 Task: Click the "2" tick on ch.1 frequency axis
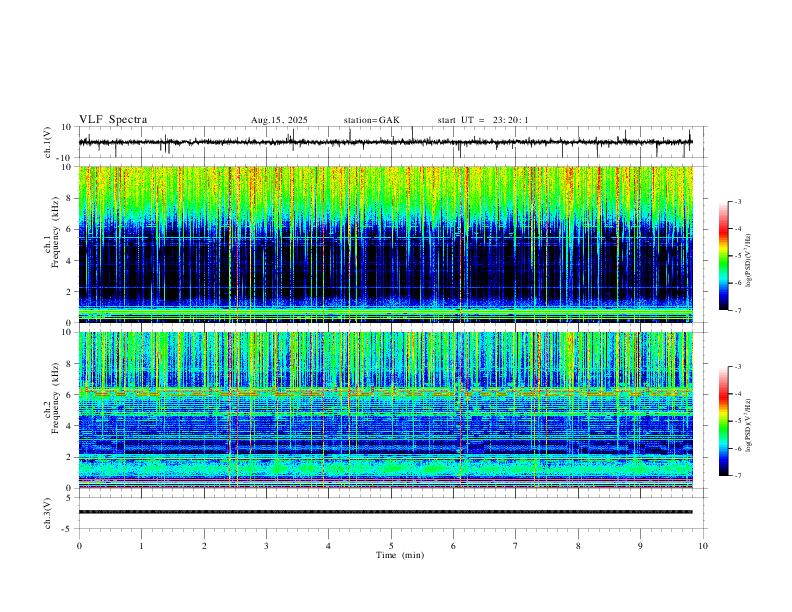click(x=70, y=292)
